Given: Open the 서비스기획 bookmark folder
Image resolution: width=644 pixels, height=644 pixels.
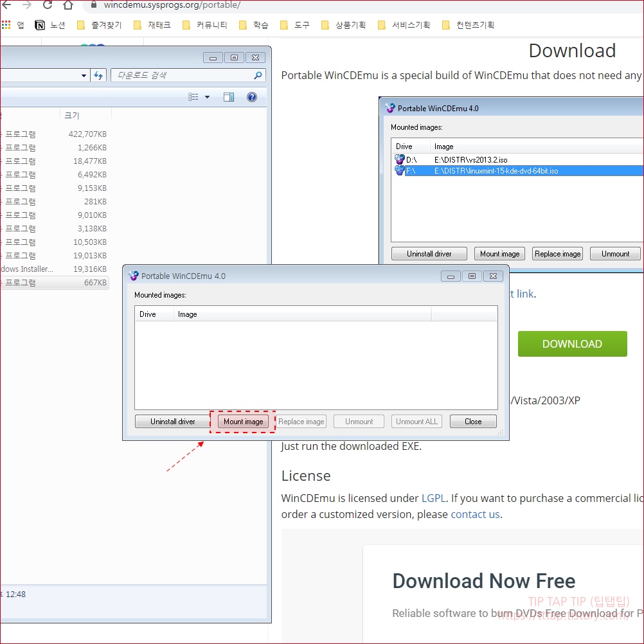Looking at the screenshot, I should tap(404, 25).
